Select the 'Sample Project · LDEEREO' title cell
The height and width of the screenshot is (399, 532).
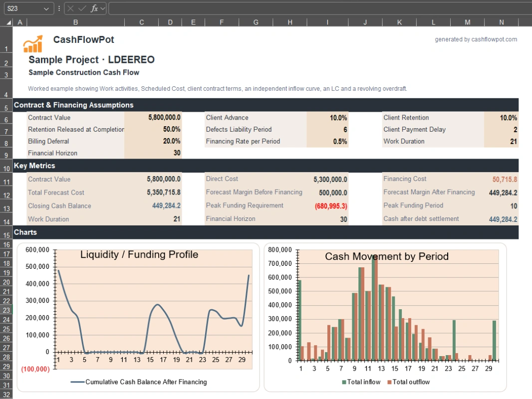(x=91, y=60)
